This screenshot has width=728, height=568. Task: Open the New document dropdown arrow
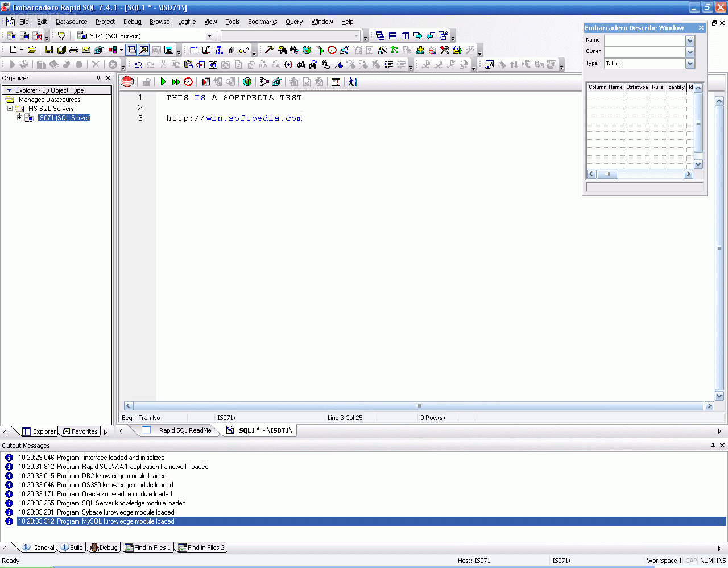(x=22, y=50)
